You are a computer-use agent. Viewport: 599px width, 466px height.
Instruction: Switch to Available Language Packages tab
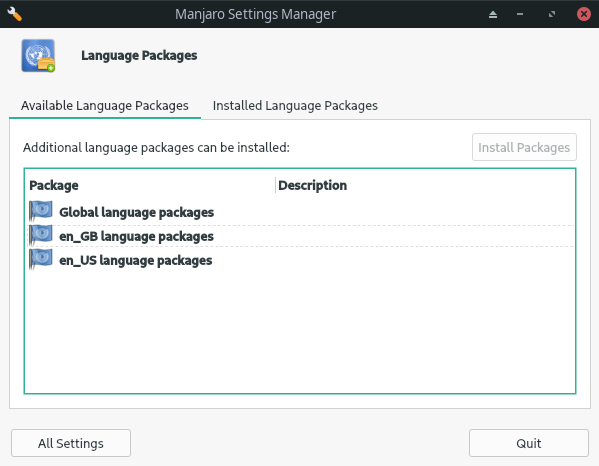105,106
